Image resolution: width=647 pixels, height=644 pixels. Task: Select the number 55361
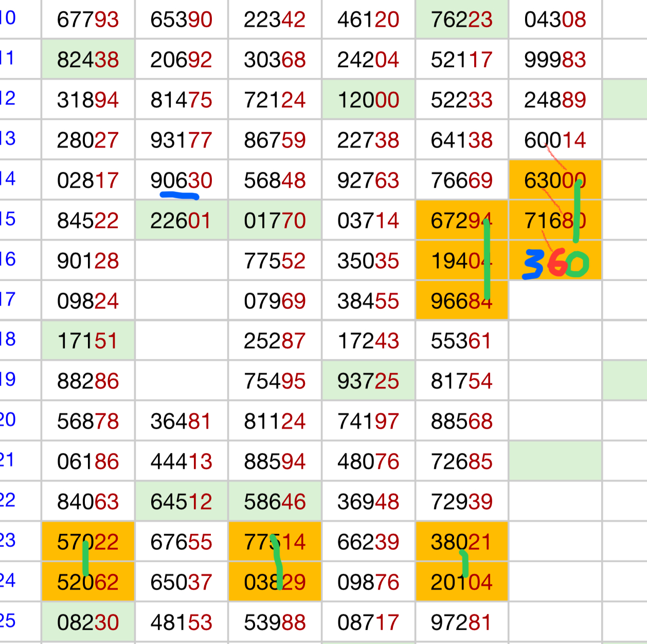click(x=462, y=341)
